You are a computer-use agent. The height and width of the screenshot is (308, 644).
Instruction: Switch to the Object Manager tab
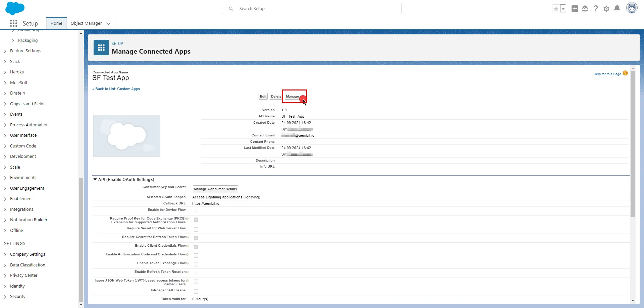86,23
